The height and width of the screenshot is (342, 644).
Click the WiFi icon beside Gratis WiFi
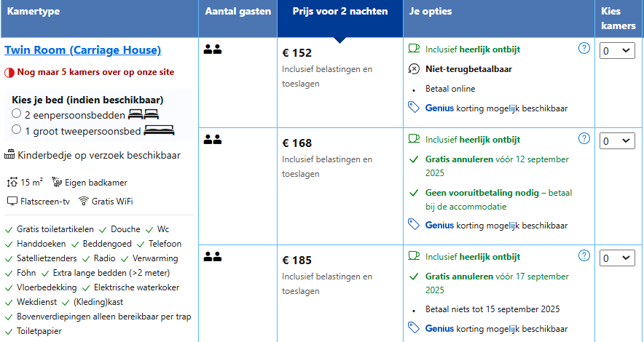click(84, 201)
